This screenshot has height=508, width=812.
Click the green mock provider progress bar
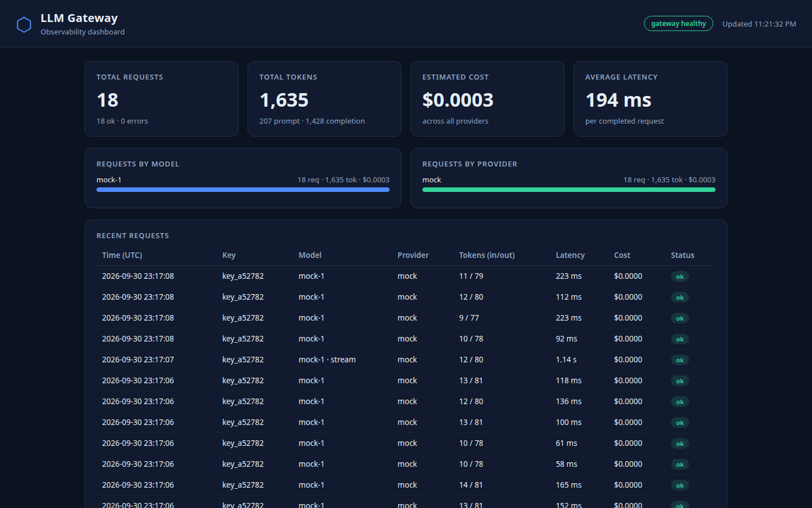pyautogui.click(x=569, y=190)
